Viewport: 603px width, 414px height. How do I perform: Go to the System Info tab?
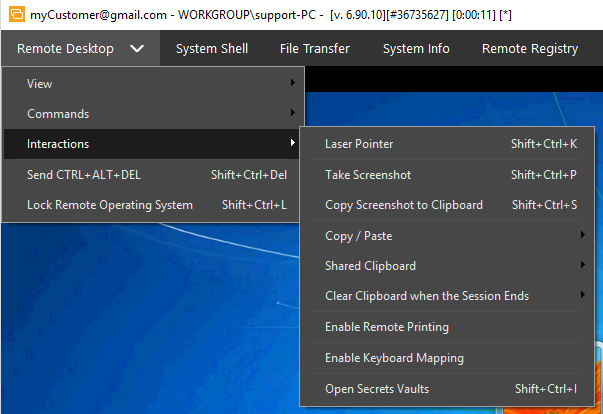point(416,49)
